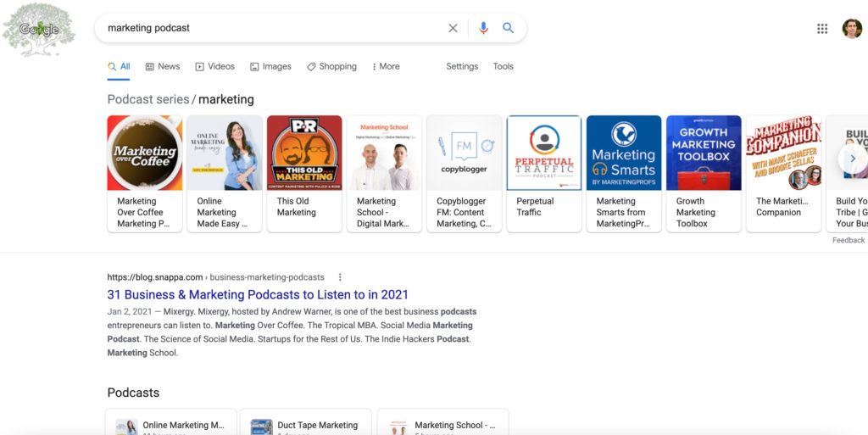This screenshot has height=435, width=868.
Task: Send Feedback on podcast carousel
Action: pyautogui.click(x=848, y=240)
